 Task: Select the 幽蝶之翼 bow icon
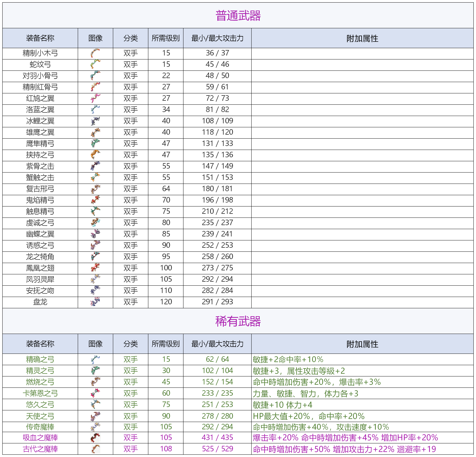(x=95, y=234)
